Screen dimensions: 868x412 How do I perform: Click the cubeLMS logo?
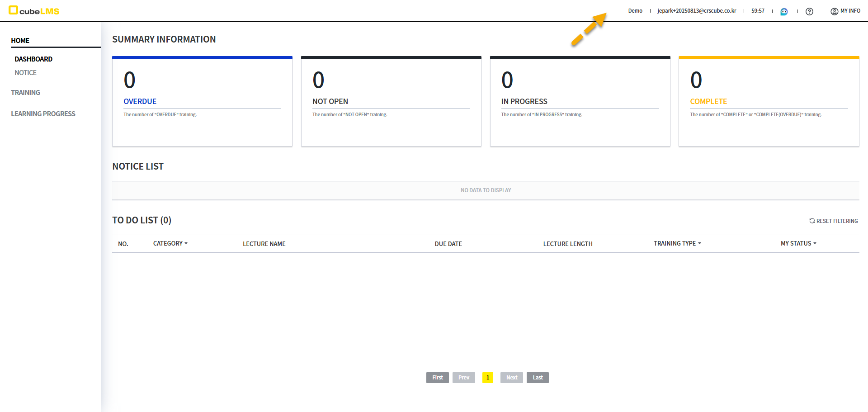coord(34,10)
